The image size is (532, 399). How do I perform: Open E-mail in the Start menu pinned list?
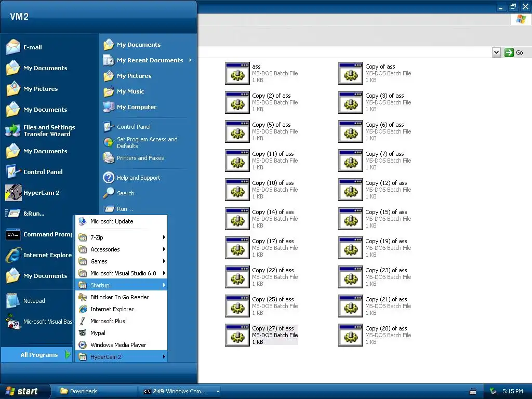click(x=24, y=47)
